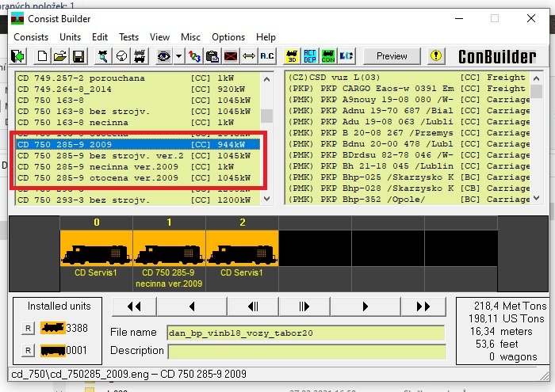Click the ACT DEP toolbar icon

pos(311,56)
